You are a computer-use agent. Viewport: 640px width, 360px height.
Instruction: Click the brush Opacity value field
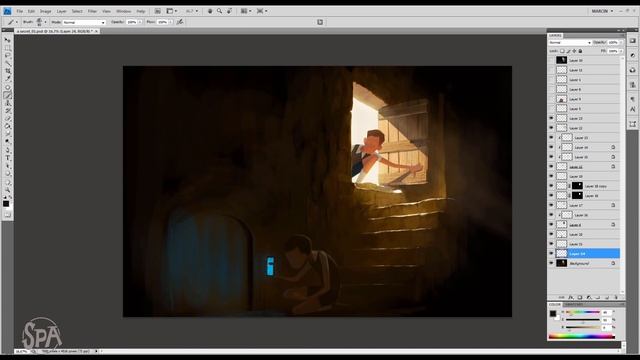[131, 22]
